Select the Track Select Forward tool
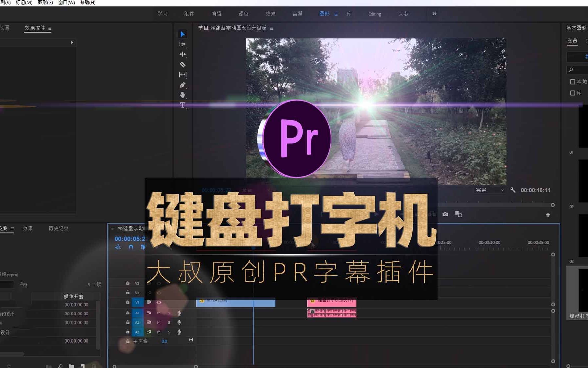 (x=182, y=44)
